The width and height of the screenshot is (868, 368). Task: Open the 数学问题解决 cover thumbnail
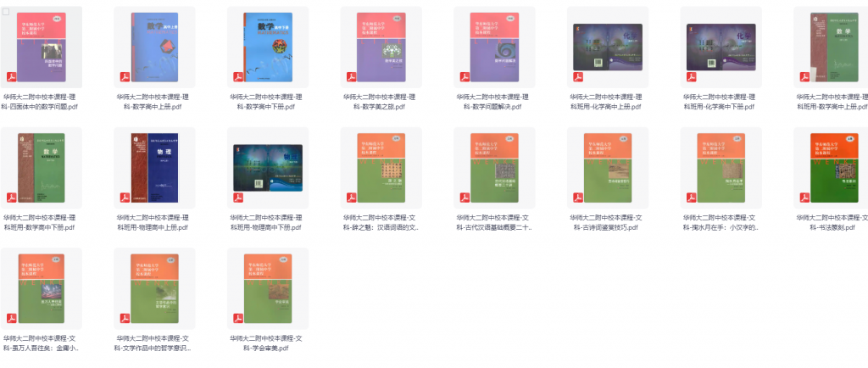click(494, 47)
